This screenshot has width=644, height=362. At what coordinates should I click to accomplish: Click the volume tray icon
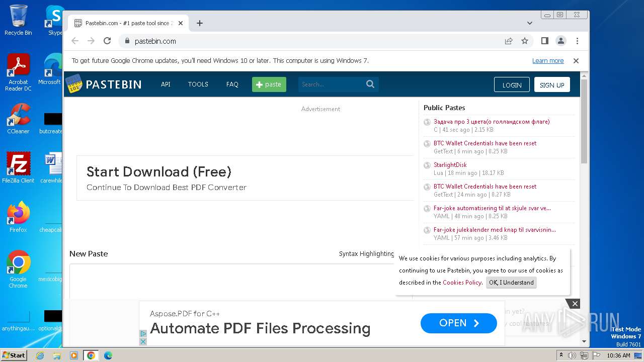pos(572,355)
